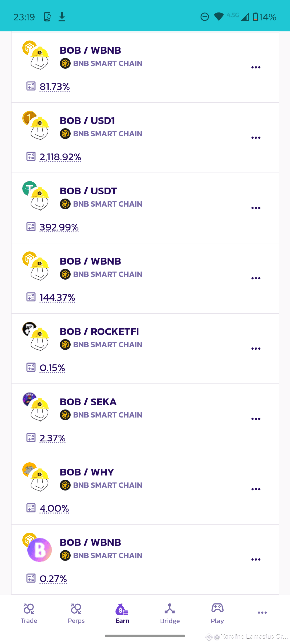Tap calculator icon next to 392.99%
Screen dimensions: 290x644
click(x=31, y=226)
